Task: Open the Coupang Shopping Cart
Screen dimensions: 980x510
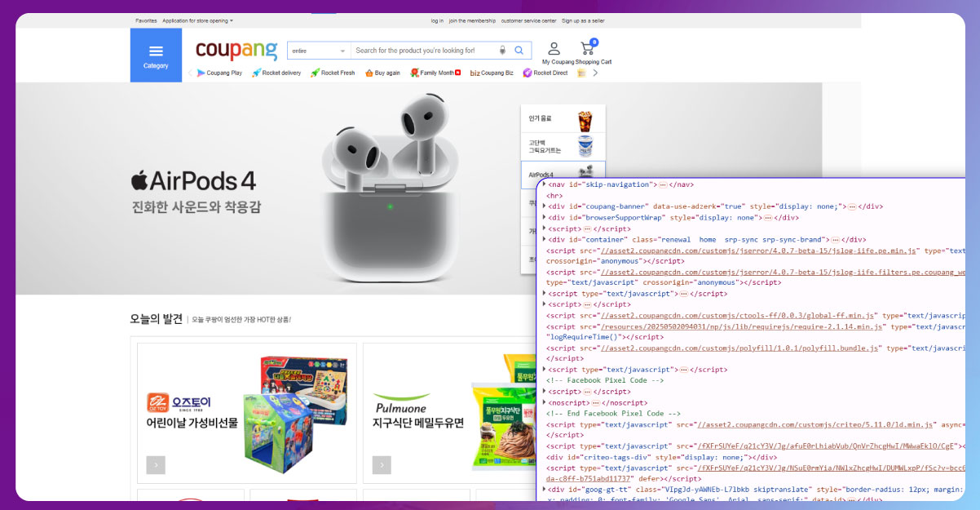Action: (588, 49)
